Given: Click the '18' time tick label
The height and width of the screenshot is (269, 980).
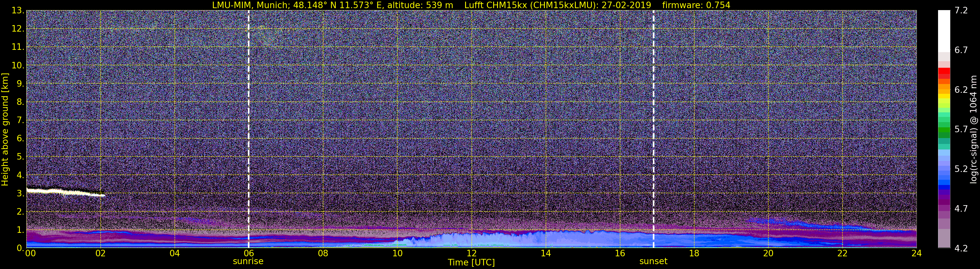Looking at the screenshot, I should pos(694,253).
